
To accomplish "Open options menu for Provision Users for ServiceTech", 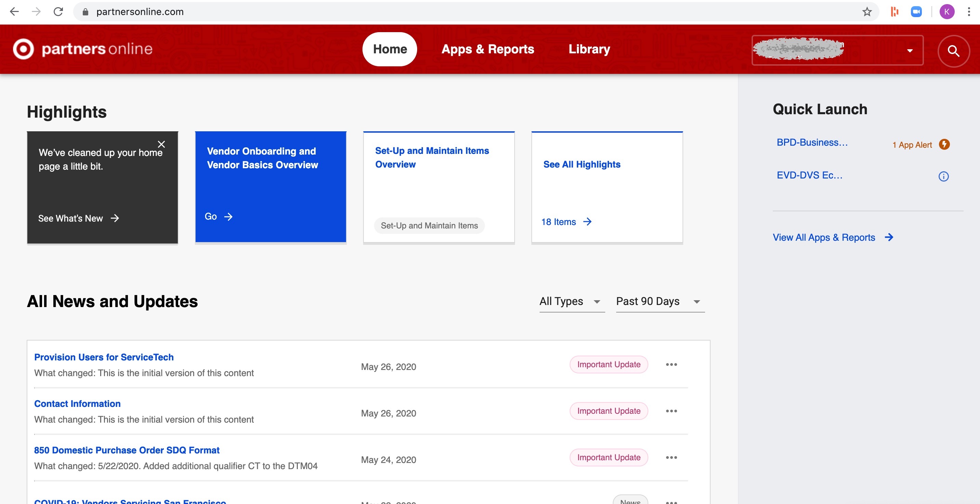I will (671, 364).
